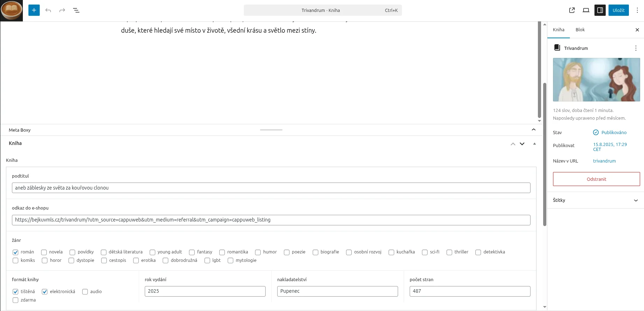
Task: Check the dobrodružná genre checkbox
Action: point(165,260)
